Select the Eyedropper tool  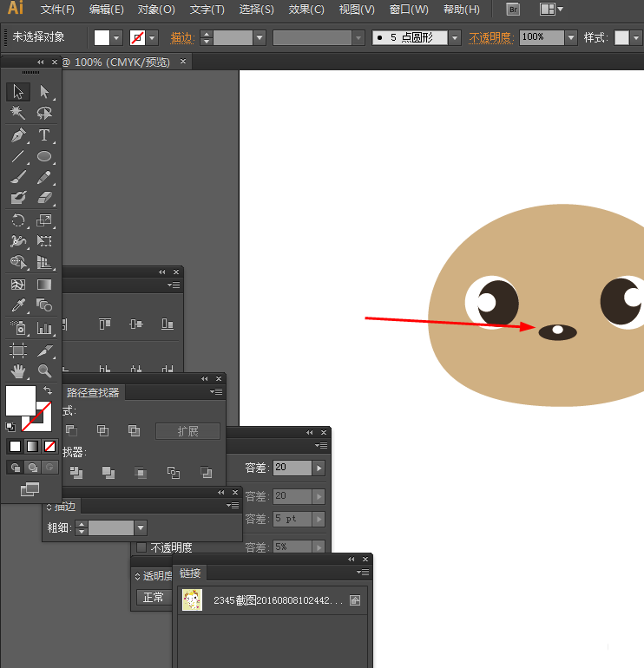(x=18, y=305)
